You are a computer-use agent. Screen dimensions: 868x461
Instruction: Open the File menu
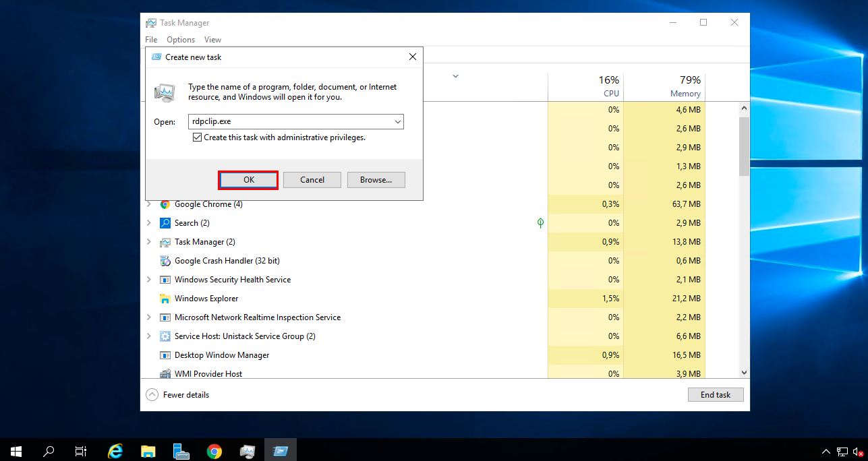coord(151,40)
